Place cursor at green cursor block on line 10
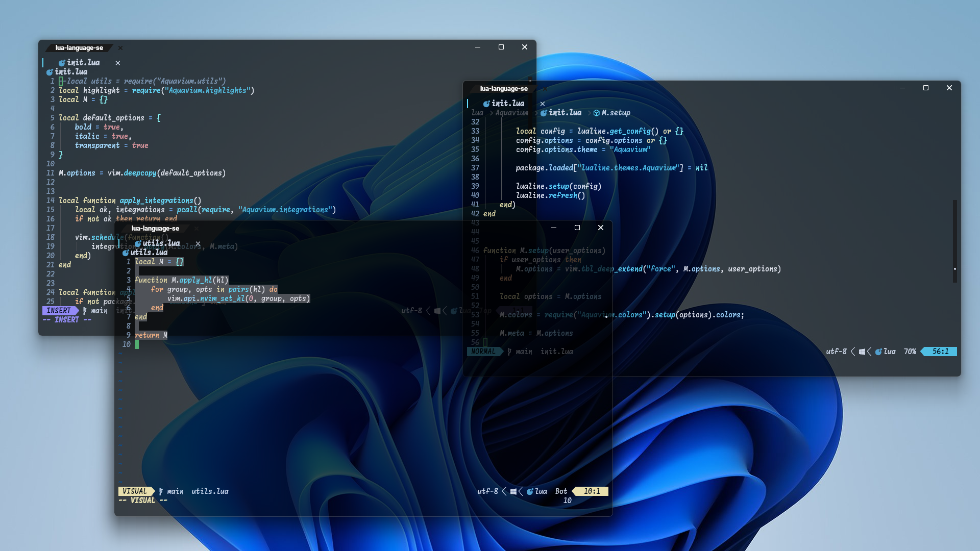 (137, 344)
